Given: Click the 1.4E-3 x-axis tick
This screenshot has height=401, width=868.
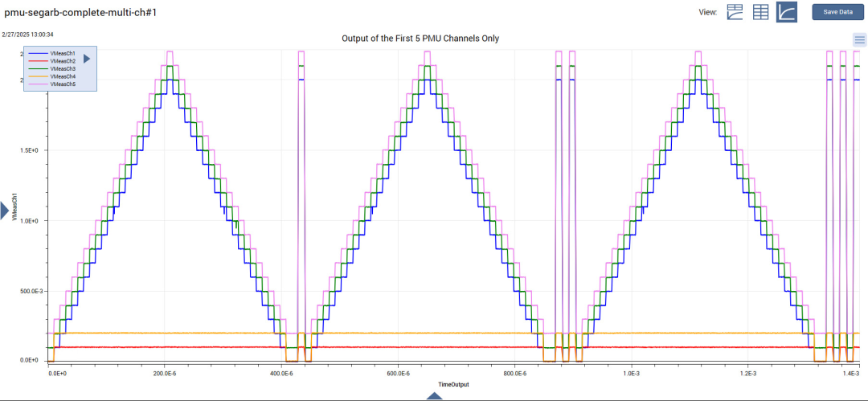Looking at the screenshot, I should pyautogui.click(x=853, y=374).
